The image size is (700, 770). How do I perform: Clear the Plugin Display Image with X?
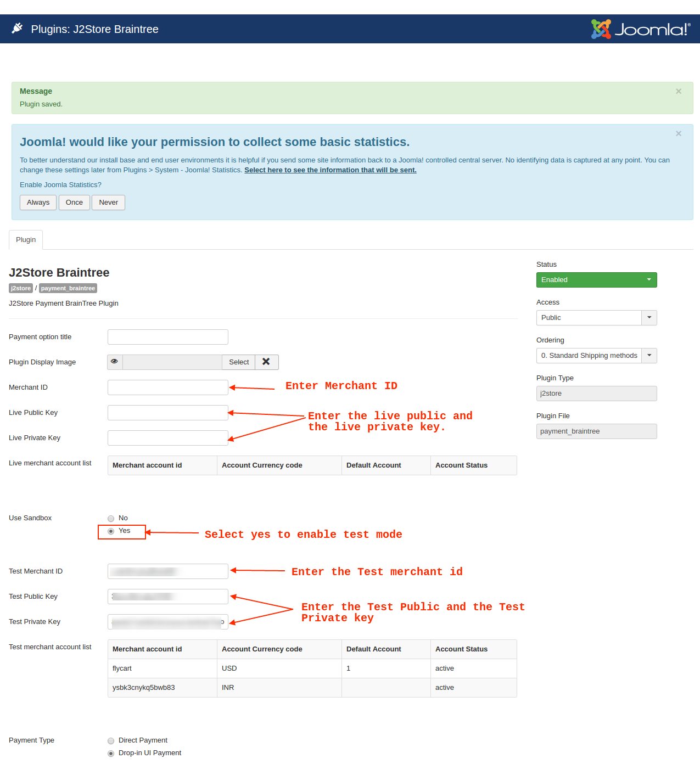coord(266,362)
